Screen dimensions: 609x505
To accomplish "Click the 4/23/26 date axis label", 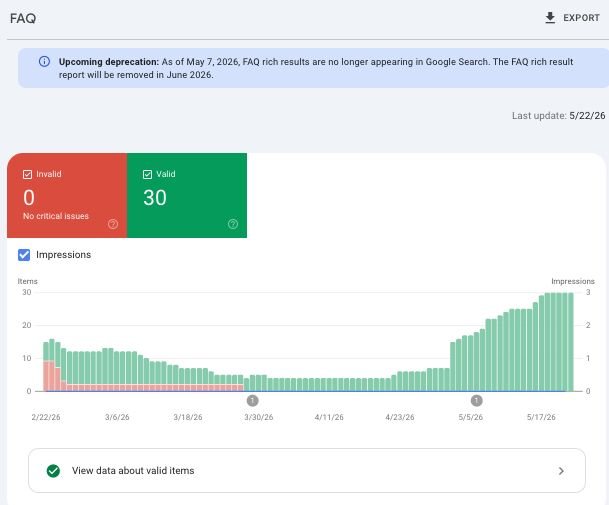I will (x=400, y=417).
